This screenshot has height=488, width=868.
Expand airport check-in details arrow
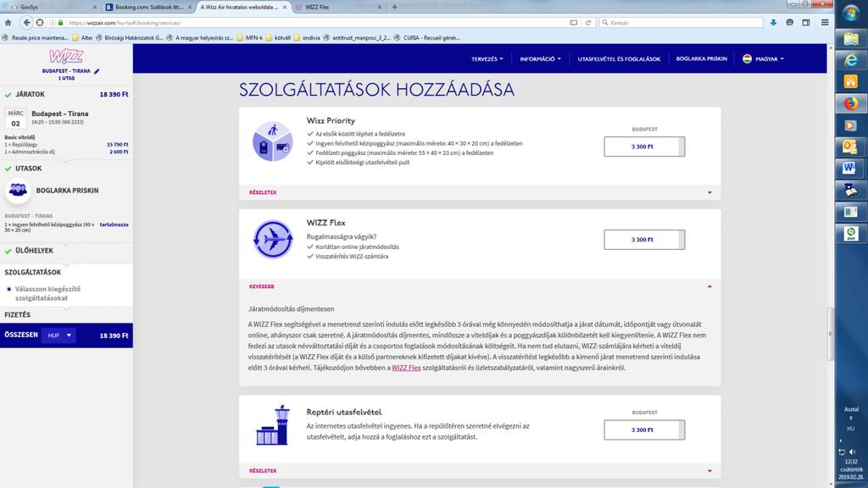tap(709, 471)
